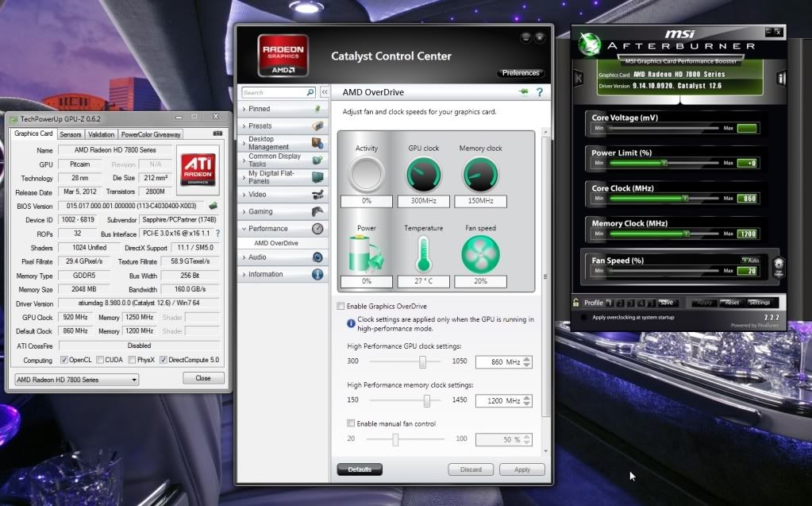Click the BIOS save chip icon in GPU-Z
This screenshot has width=812, height=506.
[x=213, y=206]
